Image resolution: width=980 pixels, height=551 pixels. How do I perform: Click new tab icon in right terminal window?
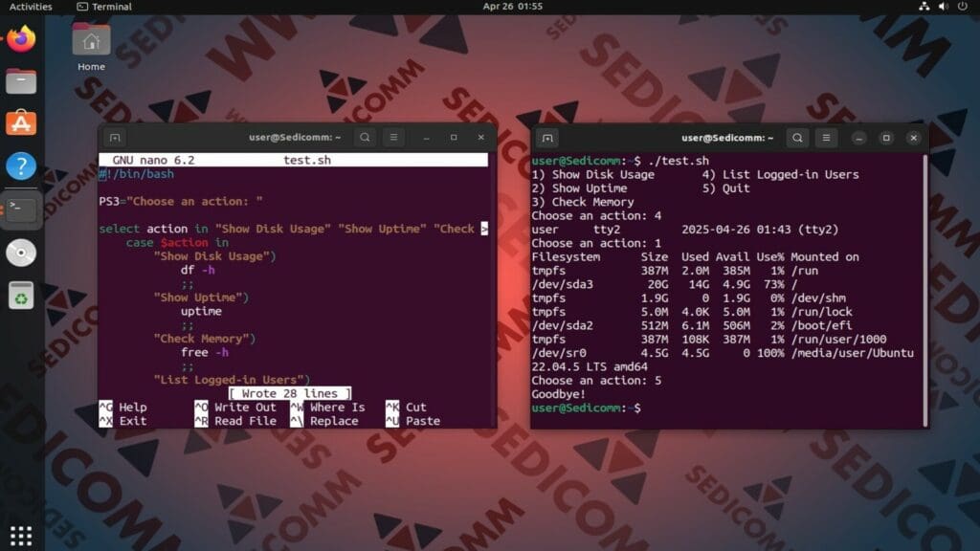547,138
